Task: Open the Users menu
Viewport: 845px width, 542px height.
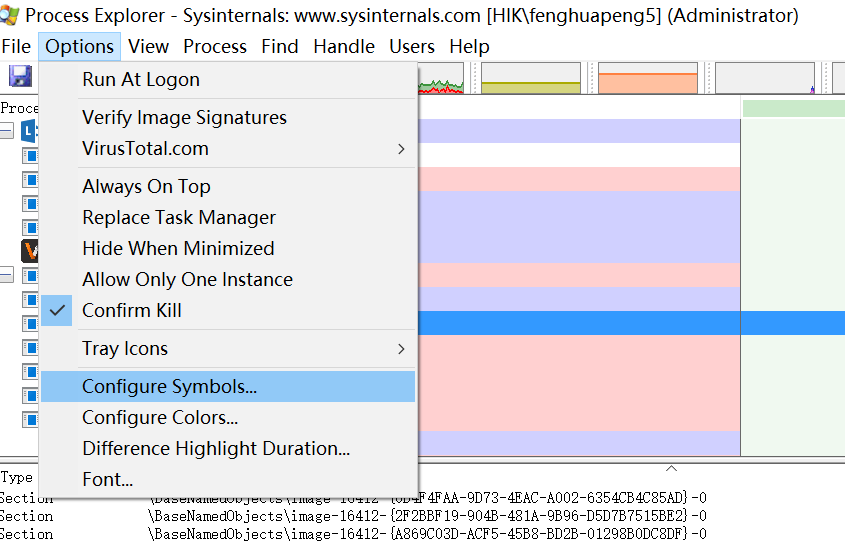Action: coord(412,46)
